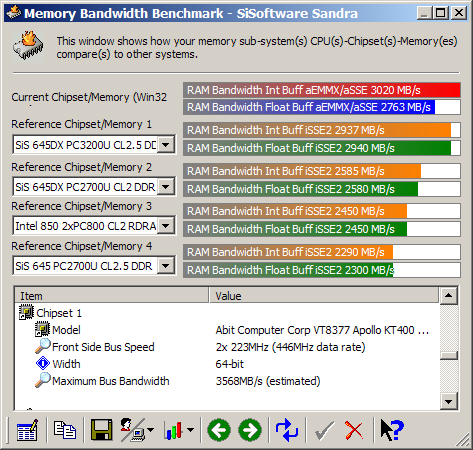Click the window resize grip corner
This screenshot has height=450, width=473.
pos(463,439)
